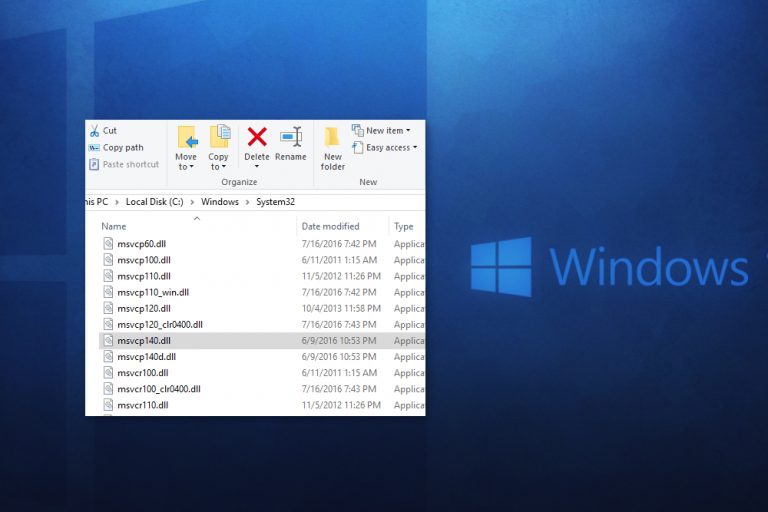Click the file icon of msvcp120_clr0400.dll
768x512 pixels.
[x=108, y=324]
